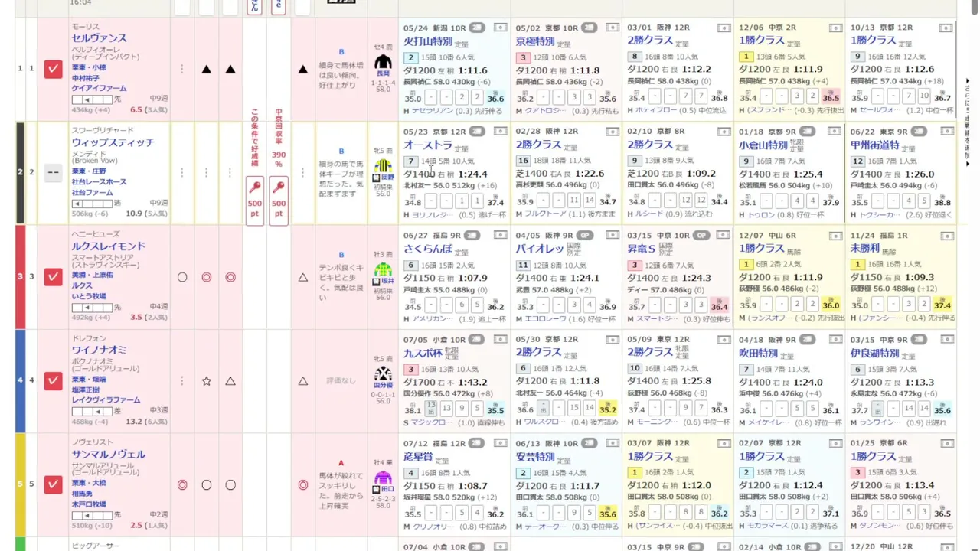Open first mark selector for ウィップスティッチ
980x551 pixels.
[182, 172]
